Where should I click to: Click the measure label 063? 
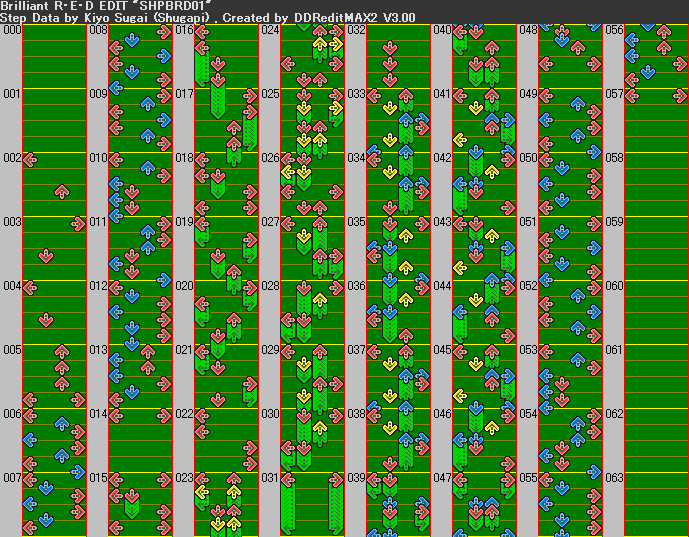tap(615, 478)
